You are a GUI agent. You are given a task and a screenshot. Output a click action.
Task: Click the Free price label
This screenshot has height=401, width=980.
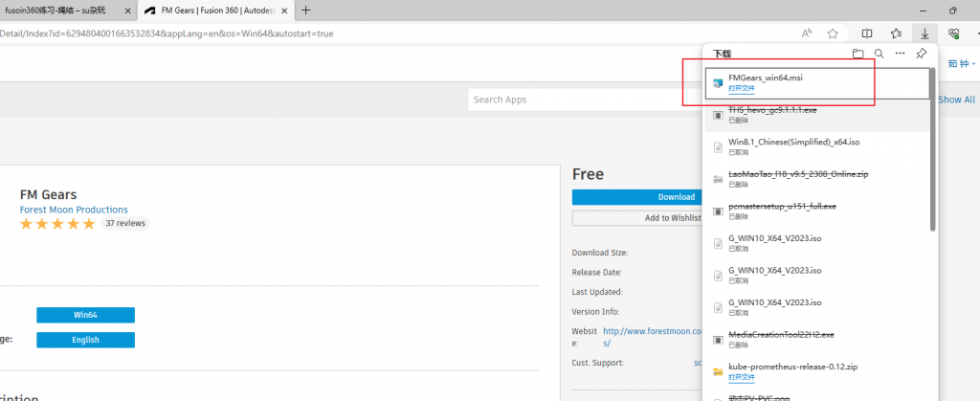[x=588, y=174]
